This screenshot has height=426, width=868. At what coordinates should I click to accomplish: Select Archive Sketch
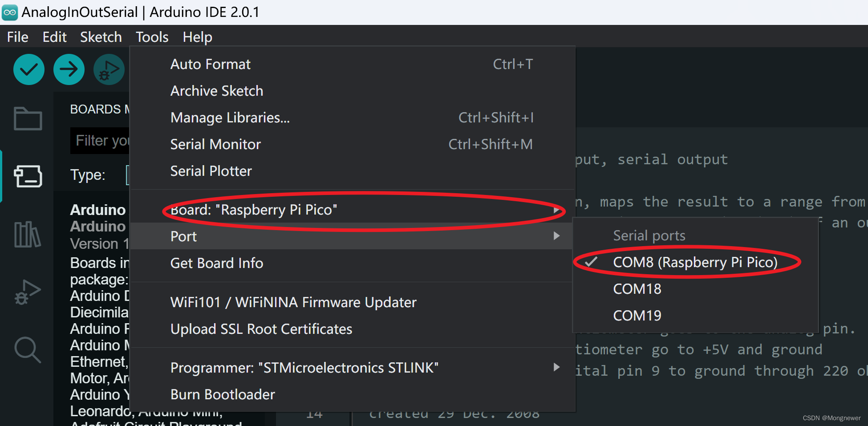pyautogui.click(x=352, y=91)
